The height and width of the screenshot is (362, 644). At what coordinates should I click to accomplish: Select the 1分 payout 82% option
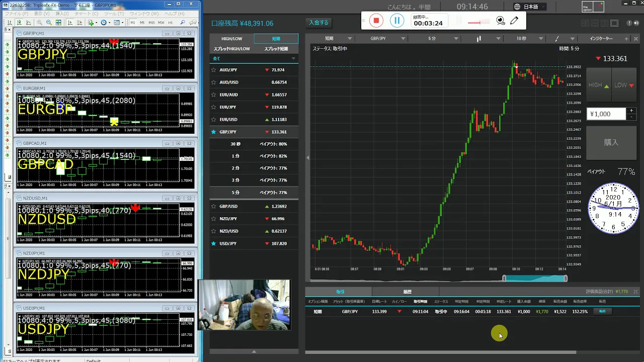[x=254, y=156]
